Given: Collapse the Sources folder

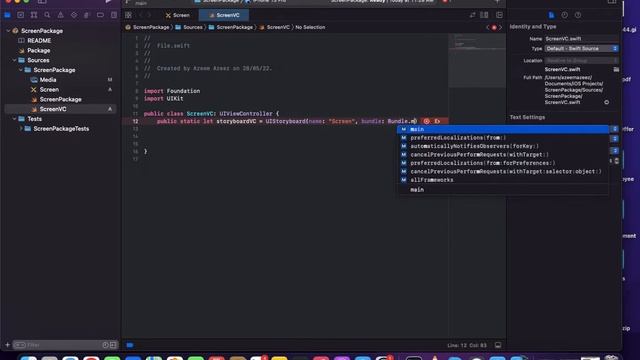Looking at the screenshot, I should pos(14,60).
